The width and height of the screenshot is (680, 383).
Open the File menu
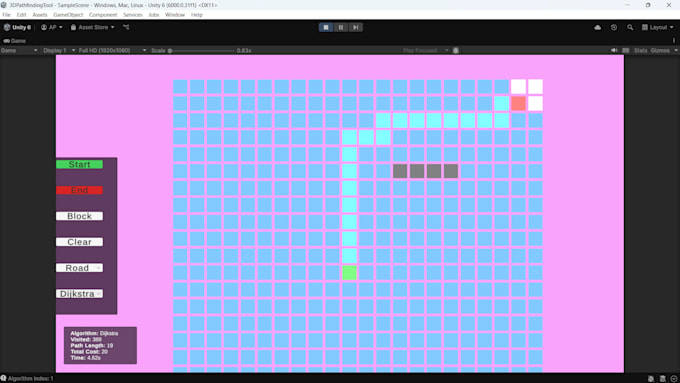coord(7,15)
